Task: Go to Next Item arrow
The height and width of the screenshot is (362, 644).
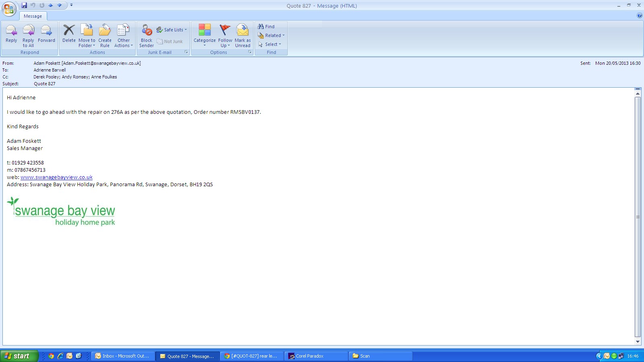Action: [60, 5]
